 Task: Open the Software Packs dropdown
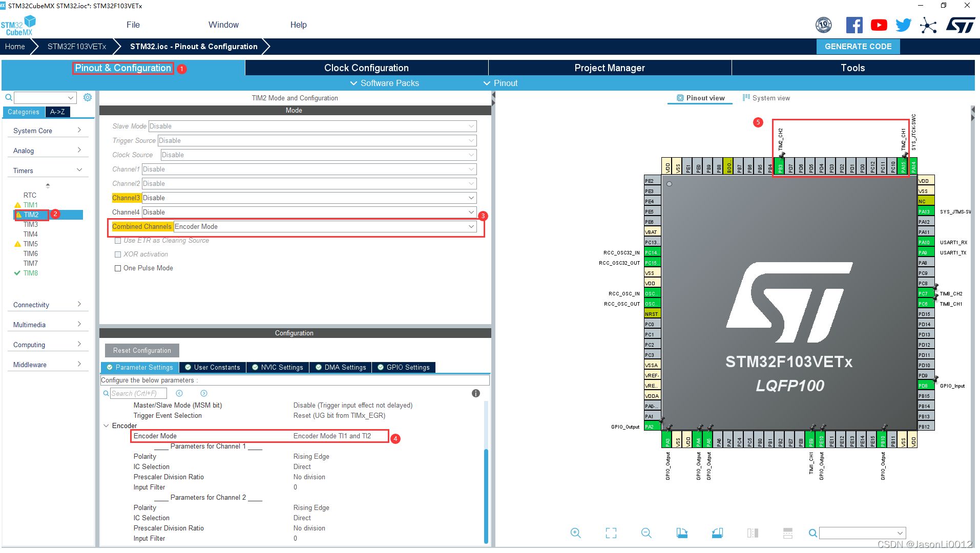[384, 83]
